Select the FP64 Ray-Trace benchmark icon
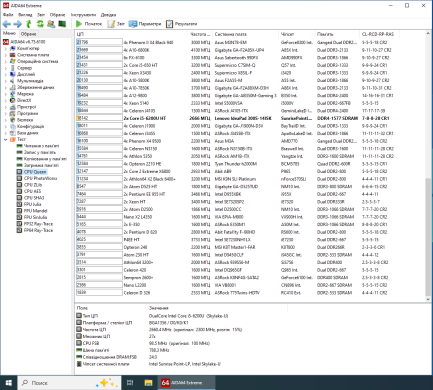The width and height of the screenshot is (433, 390). pyautogui.click(x=20, y=230)
